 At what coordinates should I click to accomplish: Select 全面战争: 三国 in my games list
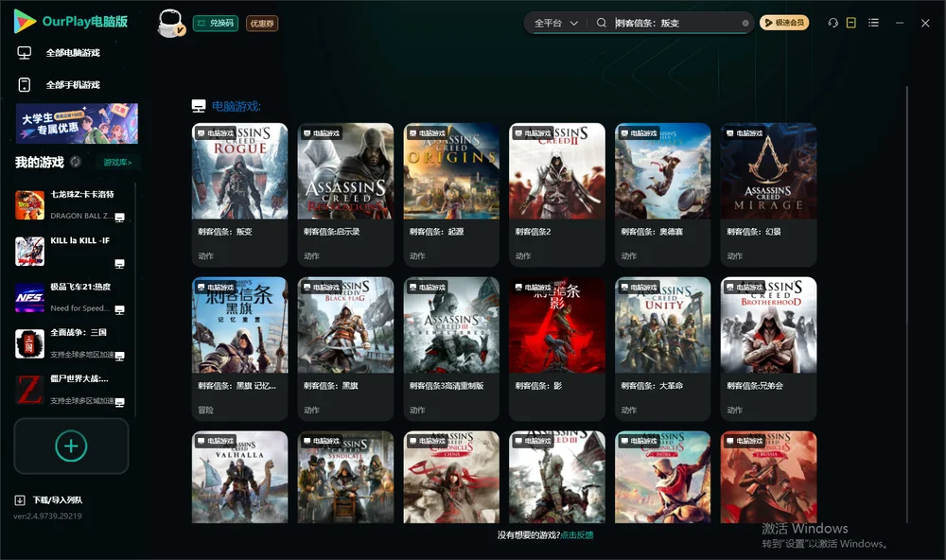pyautogui.click(x=71, y=343)
